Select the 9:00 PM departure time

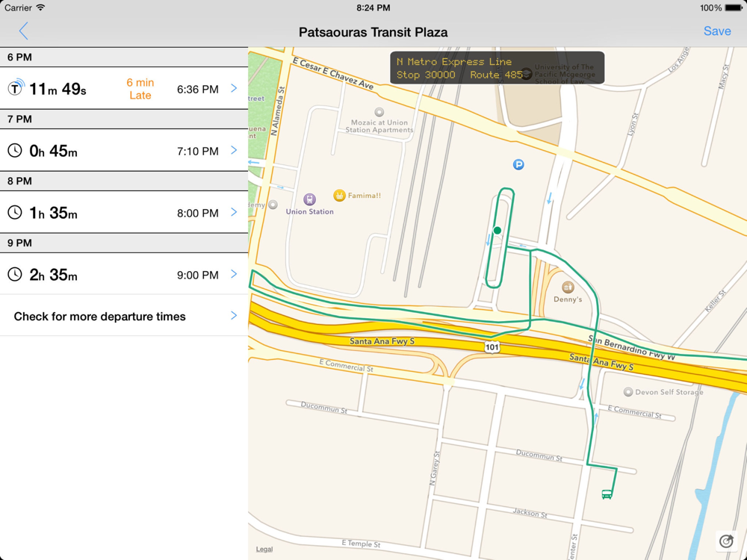[x=198, y=276]
